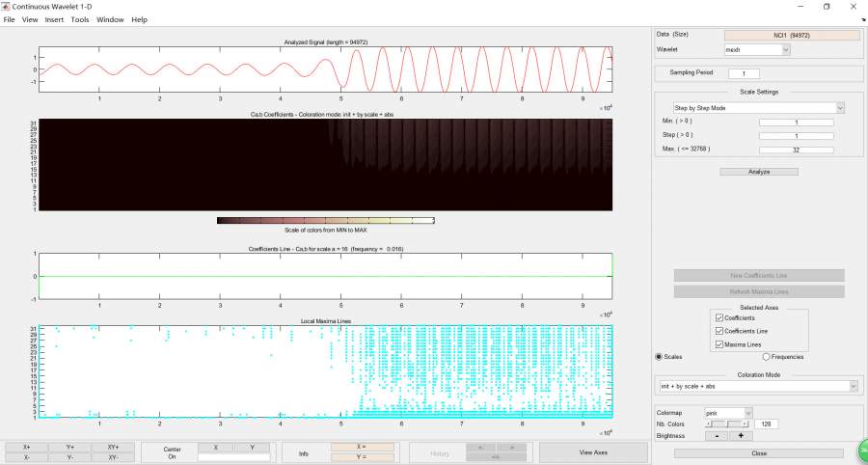Click the Center On Y button
Image resolution: width=868 pixels, height=465 pixels.
(252, 448)
